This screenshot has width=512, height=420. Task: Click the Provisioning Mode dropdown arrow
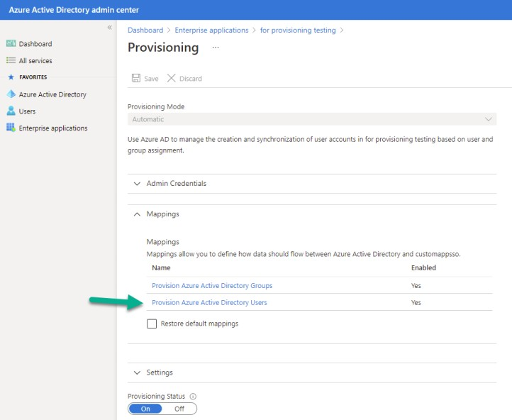(x=488, y=119)
